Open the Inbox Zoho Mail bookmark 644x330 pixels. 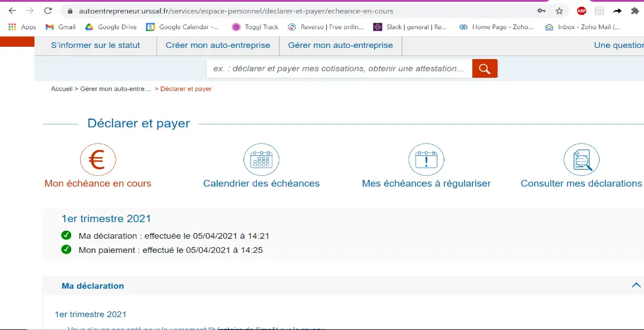tap(582, 27)
